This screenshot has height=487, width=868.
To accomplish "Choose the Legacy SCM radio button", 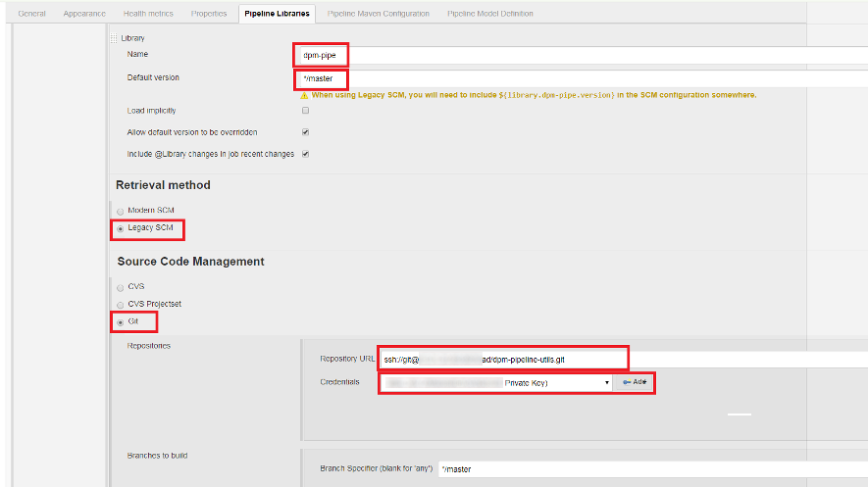I will pos(121,228).
